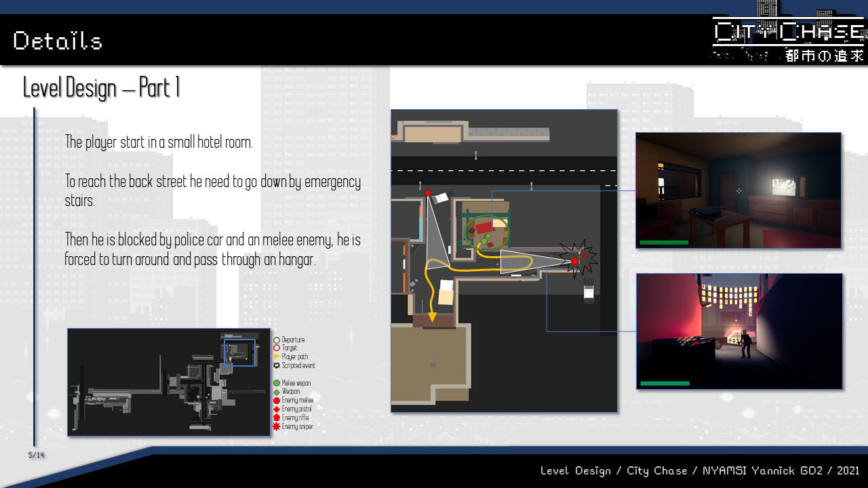The image size is (868, 488).
Task: Click the green Melee weapon circle icon
Action: click(277, 384)
